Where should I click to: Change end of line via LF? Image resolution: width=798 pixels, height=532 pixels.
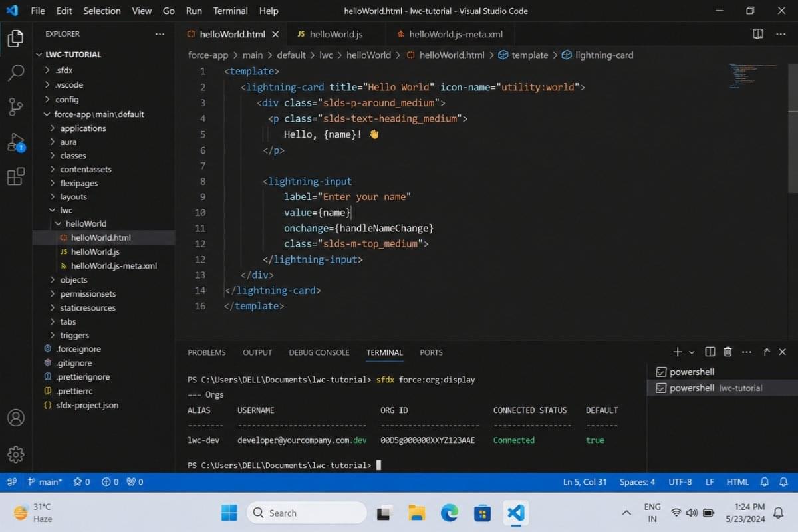tap(710, 482)
